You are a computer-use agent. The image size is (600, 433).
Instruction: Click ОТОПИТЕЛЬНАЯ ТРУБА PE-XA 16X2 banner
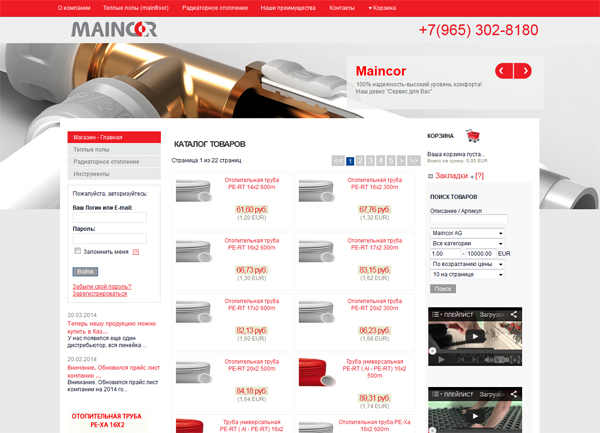(x=107, y=420)
